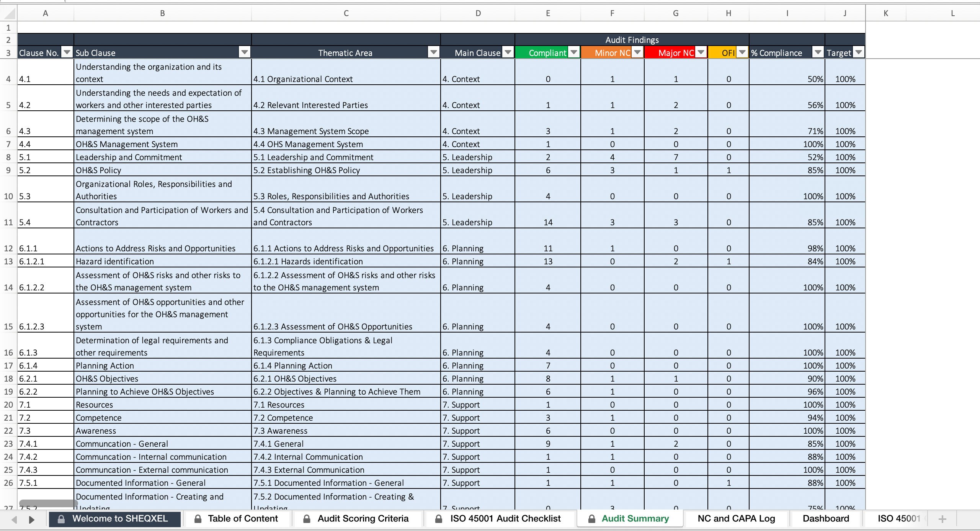
Task: Click the 'Hazard identification' cell
Action: (x=162, y=261)
